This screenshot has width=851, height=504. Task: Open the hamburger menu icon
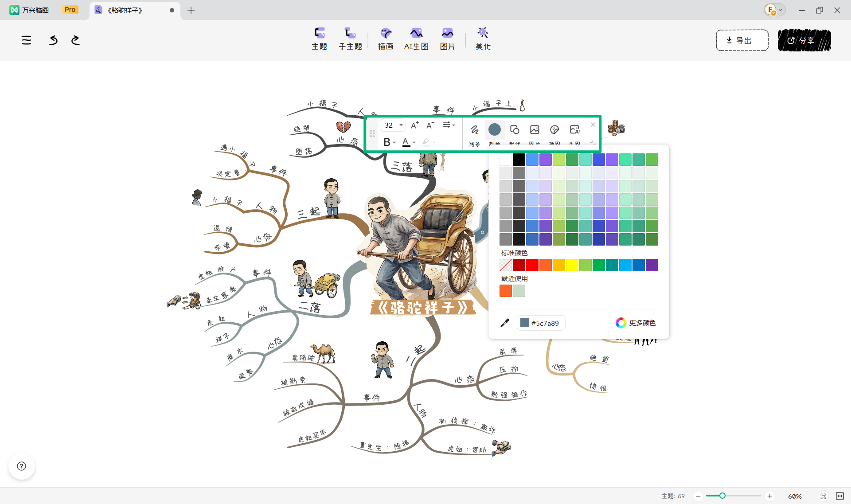click(x=27, y=40)
